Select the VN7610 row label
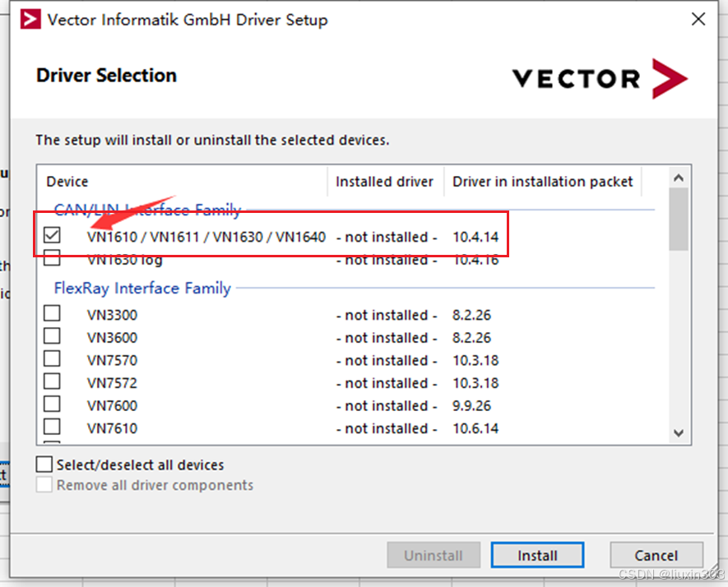This screenshot has height=587, width=728. pos(113,428)
